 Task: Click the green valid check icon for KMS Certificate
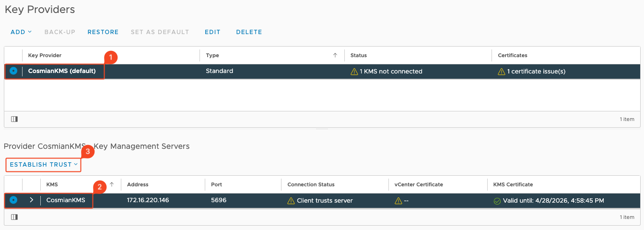pyautogui.click(x=497, y=201)
